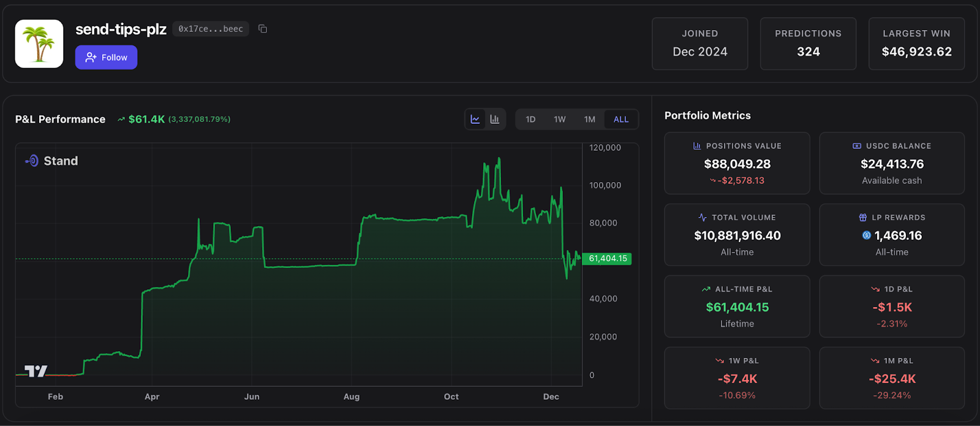The width and height of the screenshot is (980, 426).
Task: Click the 1M P&L metric card
Action: pyautogui.click(x=892, y=378)
